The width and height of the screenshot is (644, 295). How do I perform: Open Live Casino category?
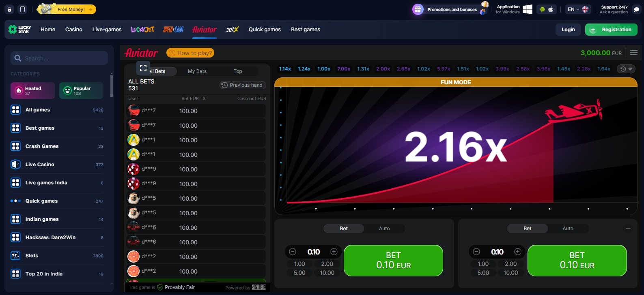(57, 165)
